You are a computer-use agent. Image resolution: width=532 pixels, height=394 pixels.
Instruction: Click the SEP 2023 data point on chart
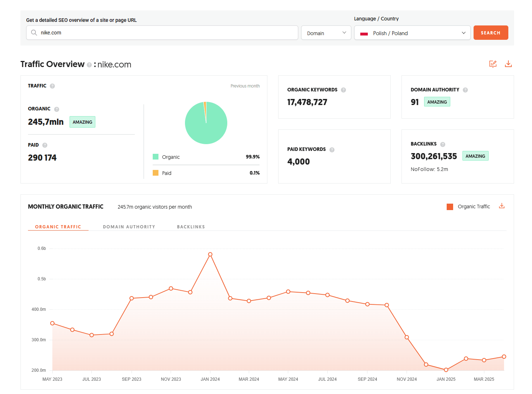pyautogui.click(x=132, y=298)
